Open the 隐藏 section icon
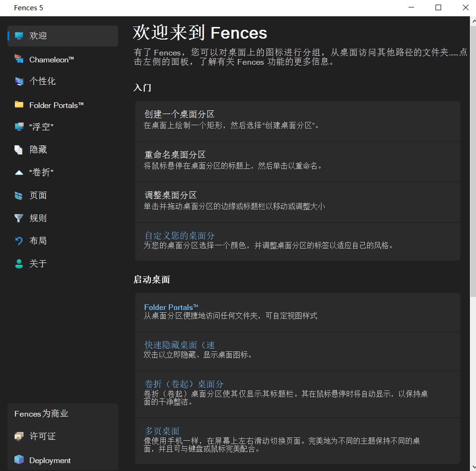 [x=19, y=149]
